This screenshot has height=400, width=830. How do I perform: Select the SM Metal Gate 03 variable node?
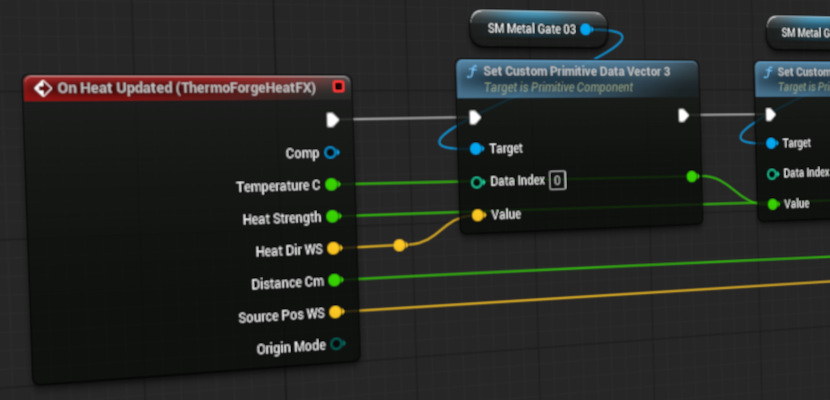(x=538, y=30)
